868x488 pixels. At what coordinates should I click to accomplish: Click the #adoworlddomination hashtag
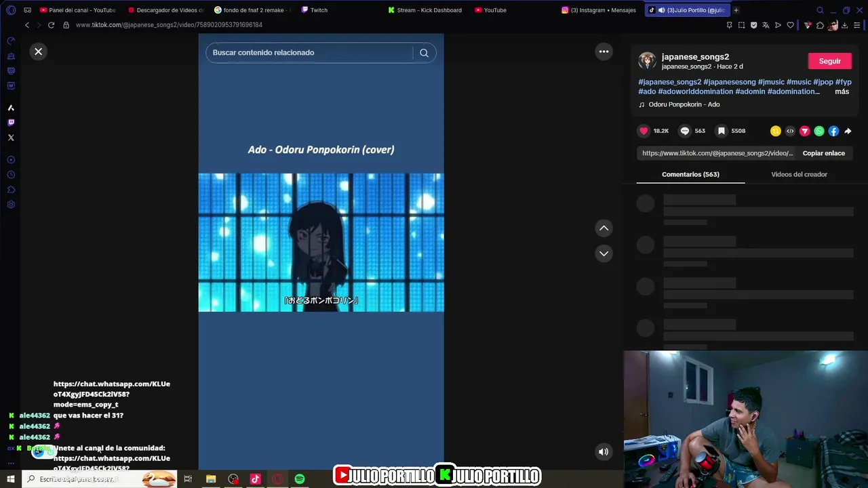[x=695, y=91]
